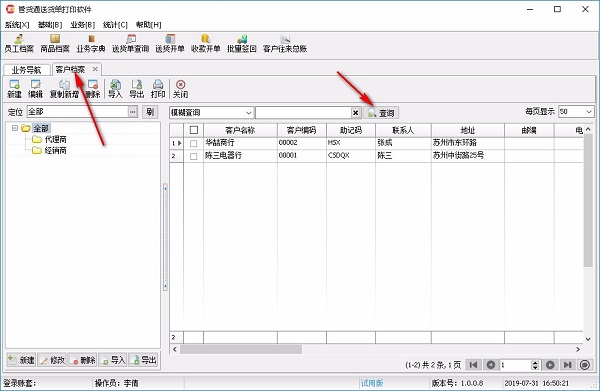Click 打印 toolbar icon
The height and width of the screenshot is (391, 600).
[x=158, y=89]
